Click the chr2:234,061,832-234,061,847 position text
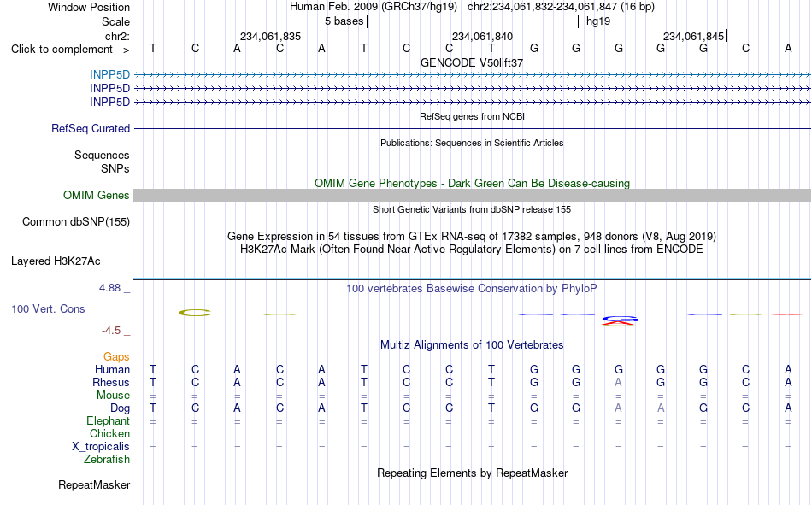The height and width of the screenshot is (505, 812). (x=561, y=7)
